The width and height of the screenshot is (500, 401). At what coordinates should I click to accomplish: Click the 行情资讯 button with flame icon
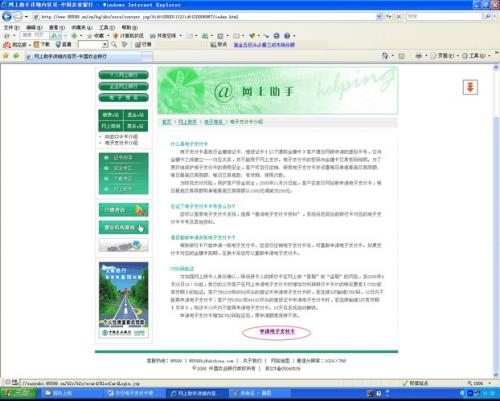pos(124,210)
